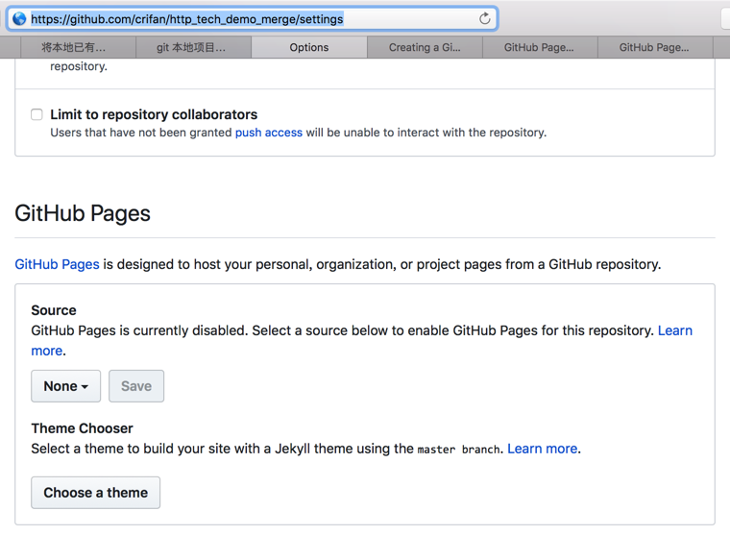This screenshot has width=730, height=560.
Task: Switch to the 将本地已有… tab
Action: [74, 47]
